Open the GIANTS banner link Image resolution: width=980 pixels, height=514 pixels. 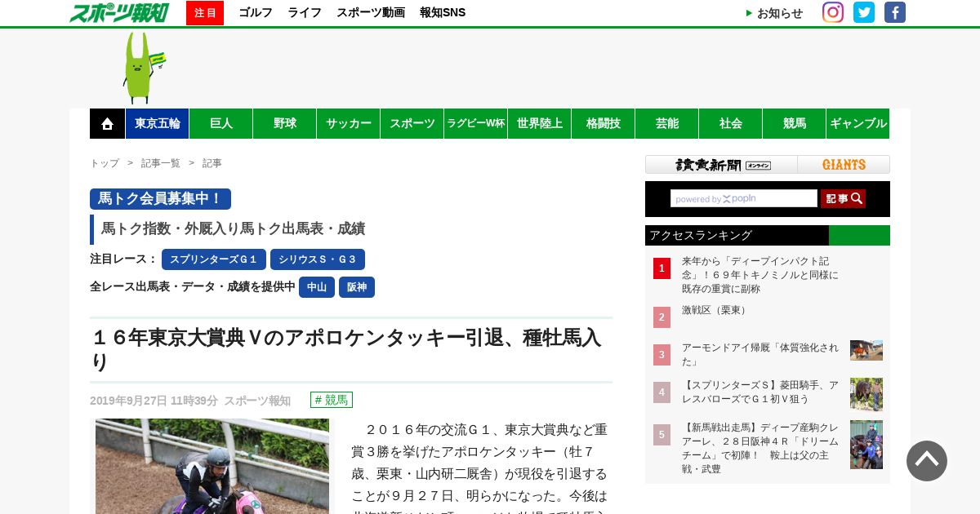click(x=844, y=165)
